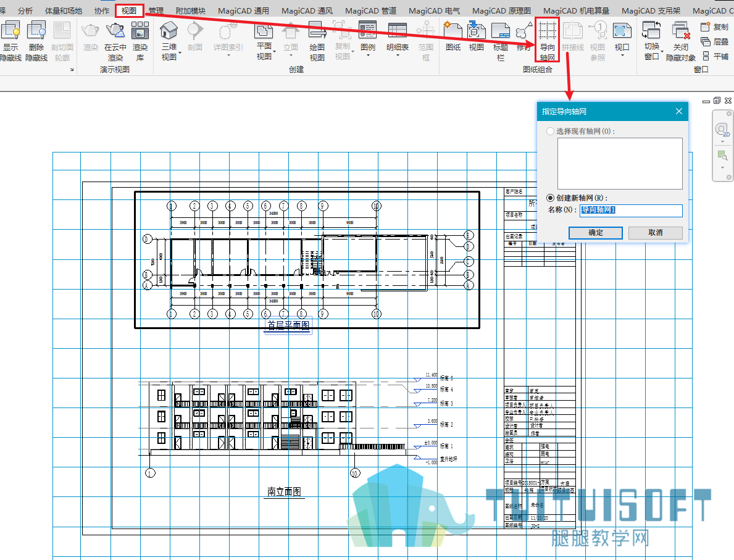Expand the Plan View (平面视图) dropdown
The image size is (734, 560).
tap(274, 51)
